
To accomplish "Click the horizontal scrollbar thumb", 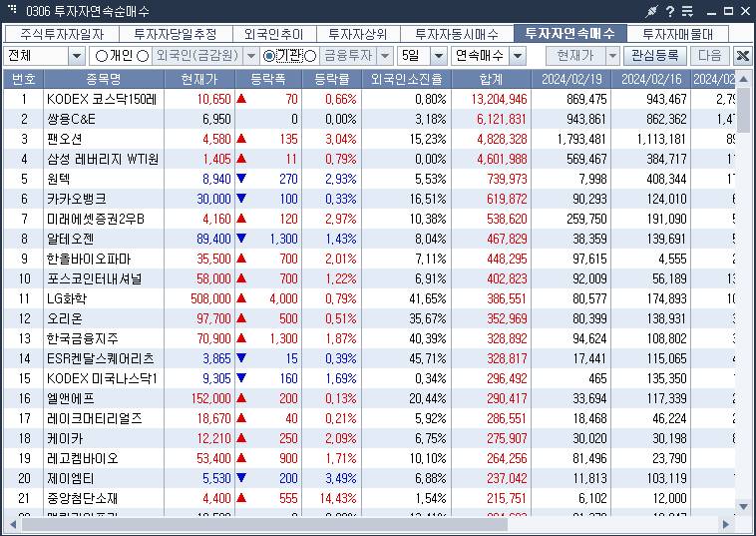I will tap(264, 524).
